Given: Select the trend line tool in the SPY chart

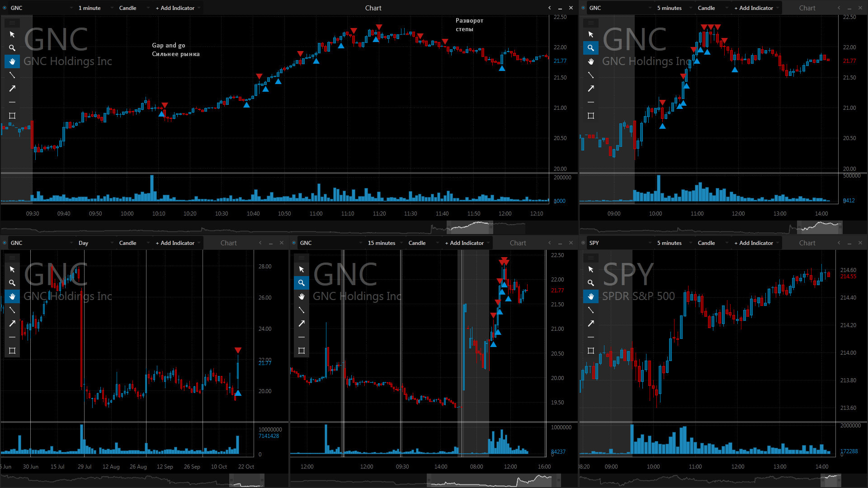Looking at the screenshot, I should point(591,310).
